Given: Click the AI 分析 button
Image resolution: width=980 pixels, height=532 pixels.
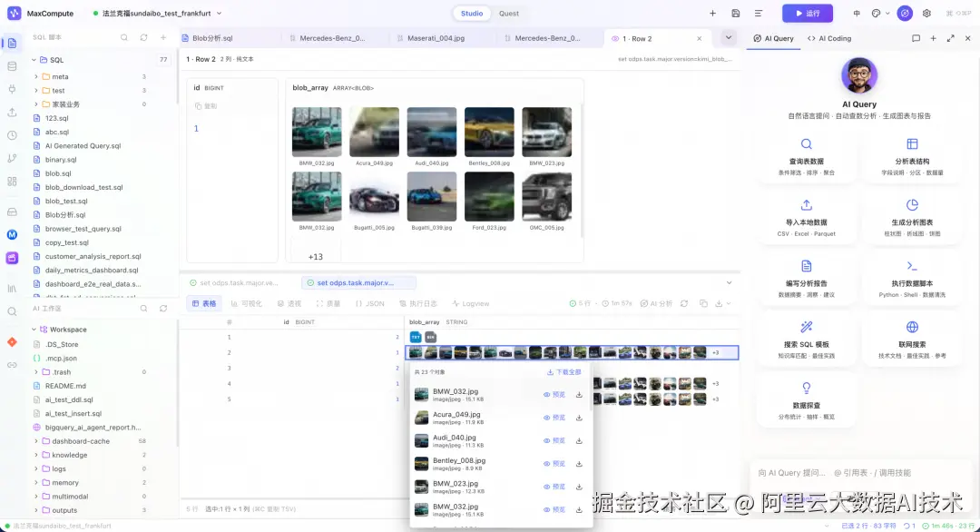Looking at the screenshot, I should pyautogui.click(x=656, y=303).
